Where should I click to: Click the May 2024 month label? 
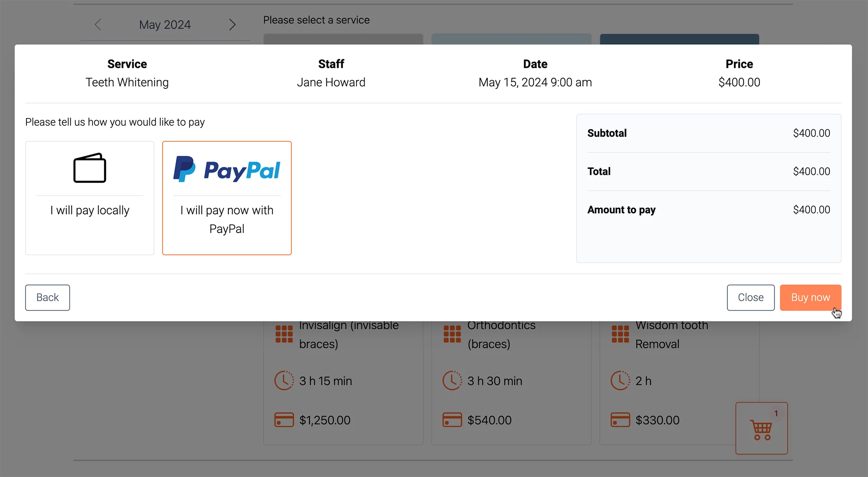click(x=165, y=25)
